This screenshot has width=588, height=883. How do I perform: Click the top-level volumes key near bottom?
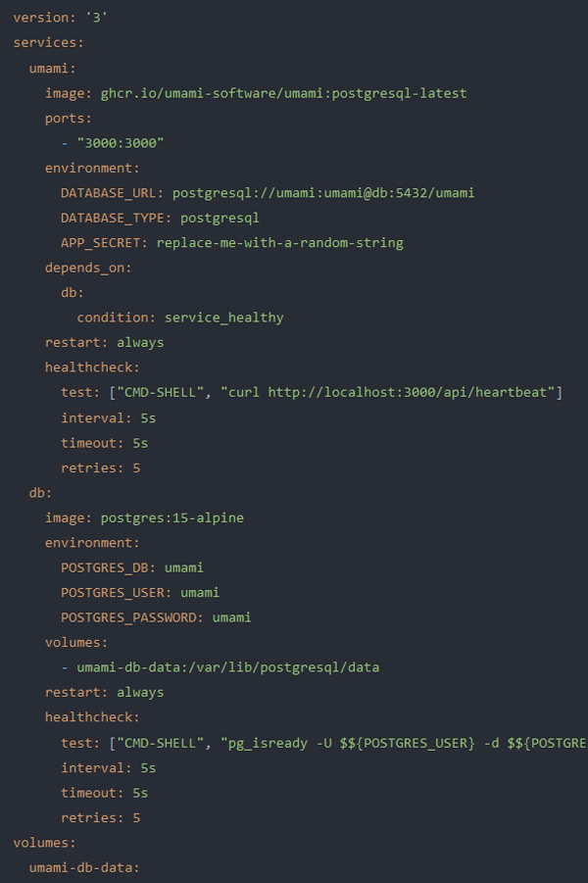pyautogui.click(x=44, y=842)
